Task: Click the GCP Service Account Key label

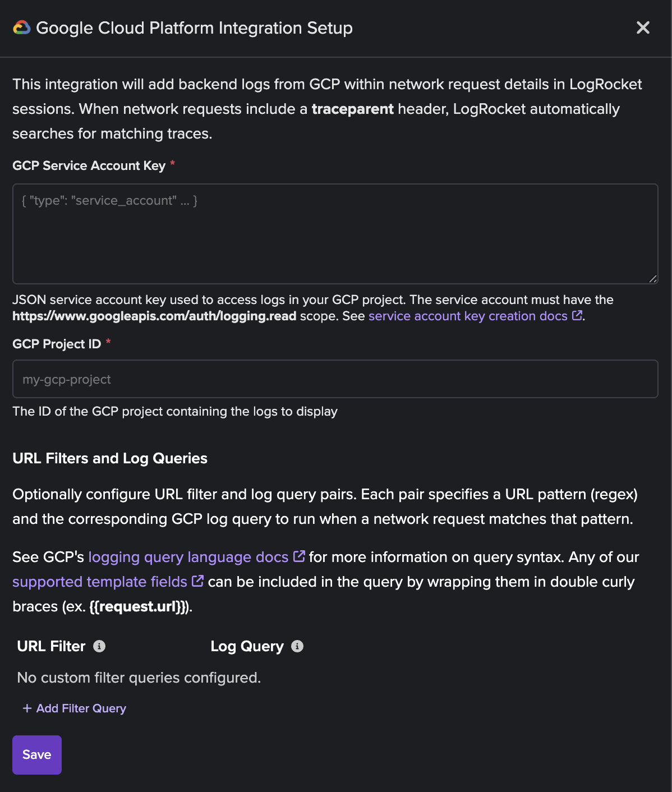Action: coord(89,165)
